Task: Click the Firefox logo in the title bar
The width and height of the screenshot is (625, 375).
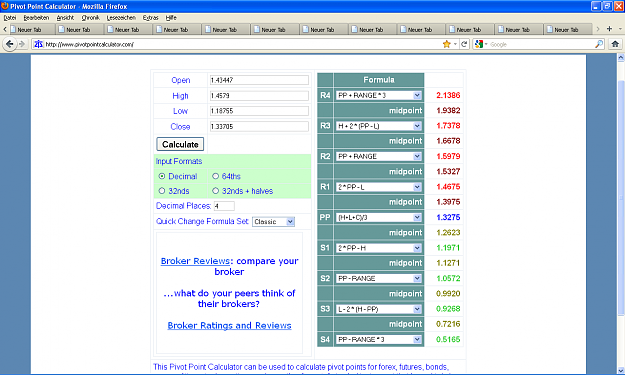Action: 5,6
